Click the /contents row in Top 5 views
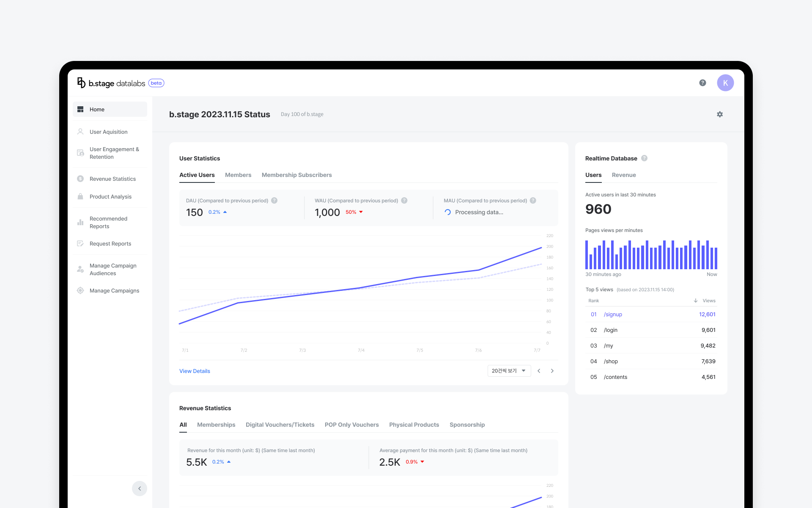Viewport: 812px width, 508px height. pos(651,377)
